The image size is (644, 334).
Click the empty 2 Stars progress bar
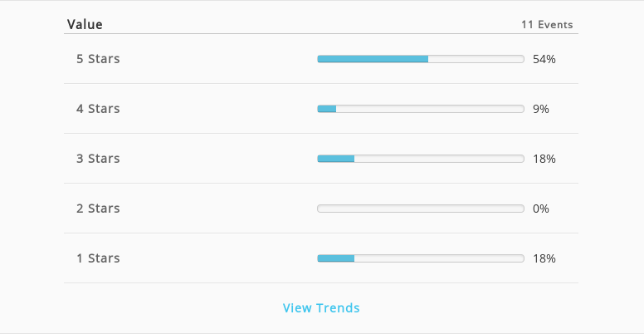click(421, 209)
